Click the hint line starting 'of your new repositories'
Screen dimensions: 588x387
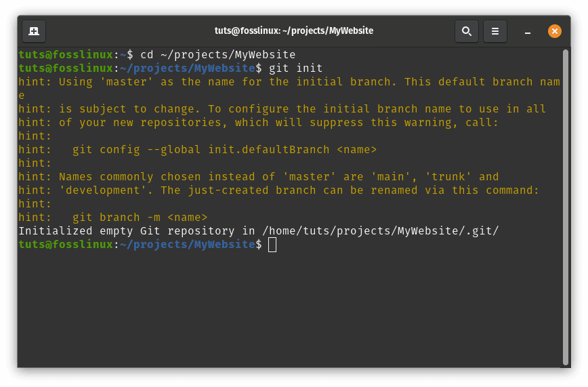(258, 123)
